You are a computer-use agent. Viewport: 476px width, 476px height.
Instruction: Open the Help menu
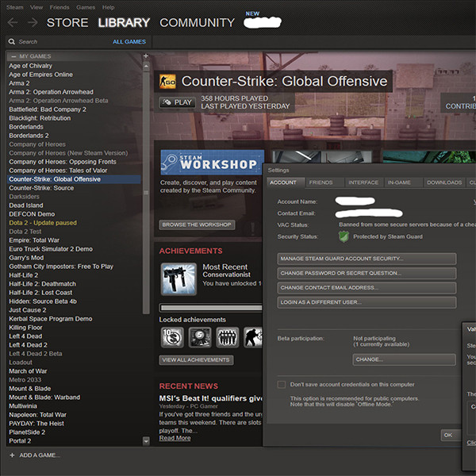point(109,7)
